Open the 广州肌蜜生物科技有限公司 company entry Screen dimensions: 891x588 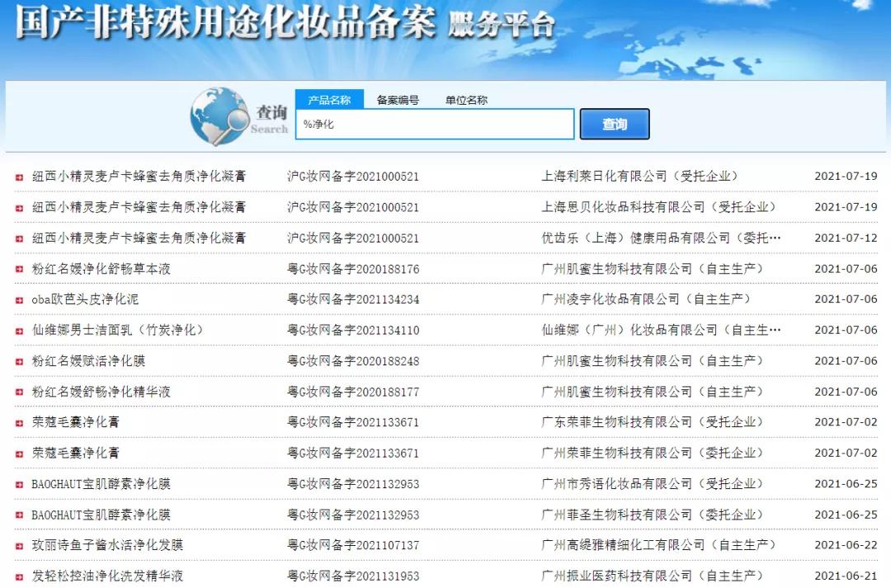pyautogui.click(x=619, y=268)
